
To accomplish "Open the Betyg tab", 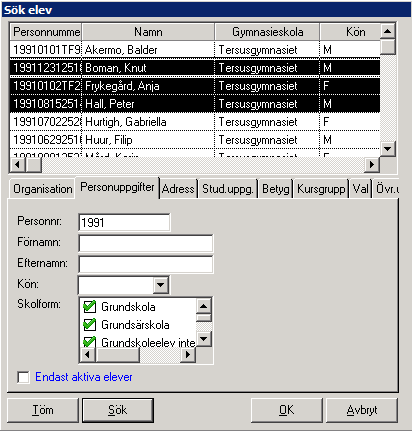I will tap(276, 189).
